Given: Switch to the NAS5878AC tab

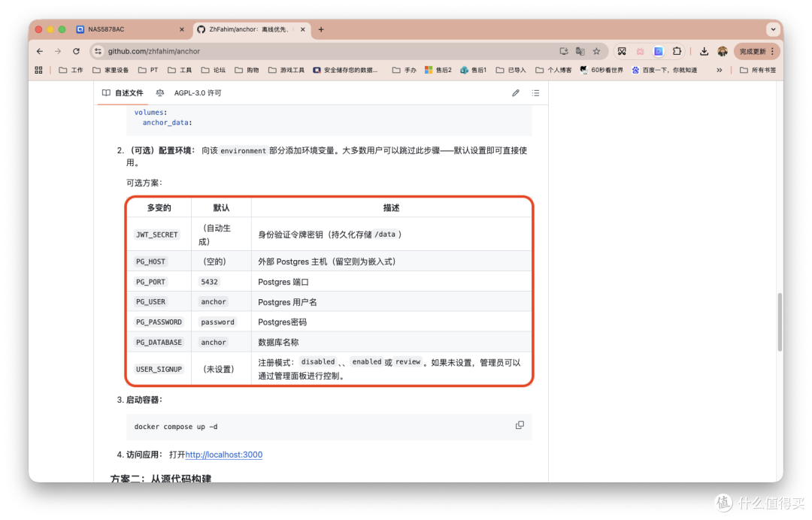Looking at the screenshot, I should point(129,29).
